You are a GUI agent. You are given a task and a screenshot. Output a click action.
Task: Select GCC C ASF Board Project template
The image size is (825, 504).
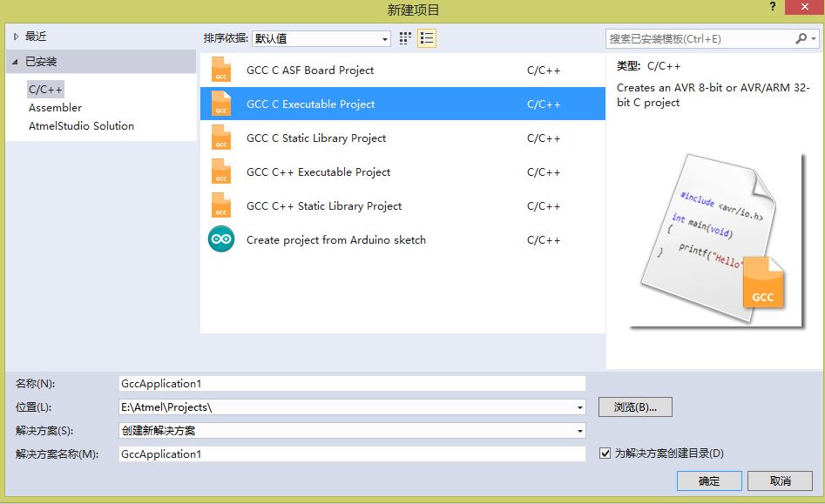point(402,70)
